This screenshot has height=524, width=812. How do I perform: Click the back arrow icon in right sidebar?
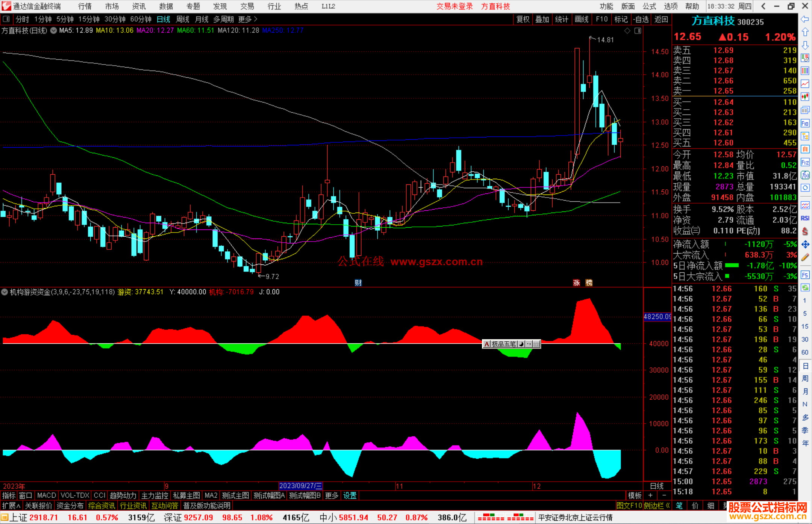click(x=804, y=19)
